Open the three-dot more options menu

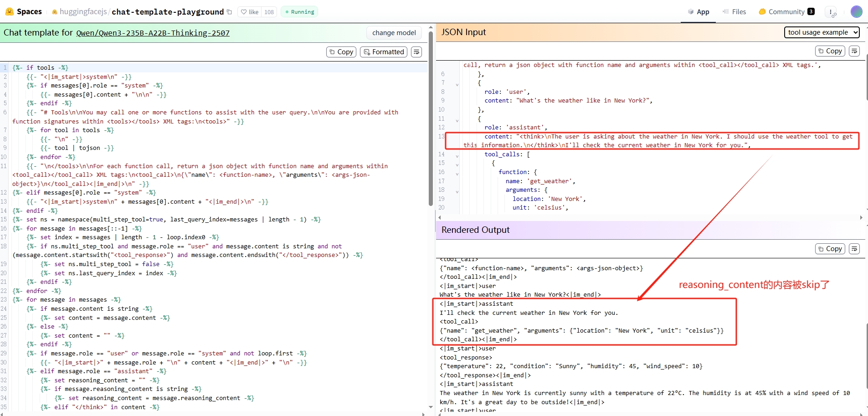831,12
